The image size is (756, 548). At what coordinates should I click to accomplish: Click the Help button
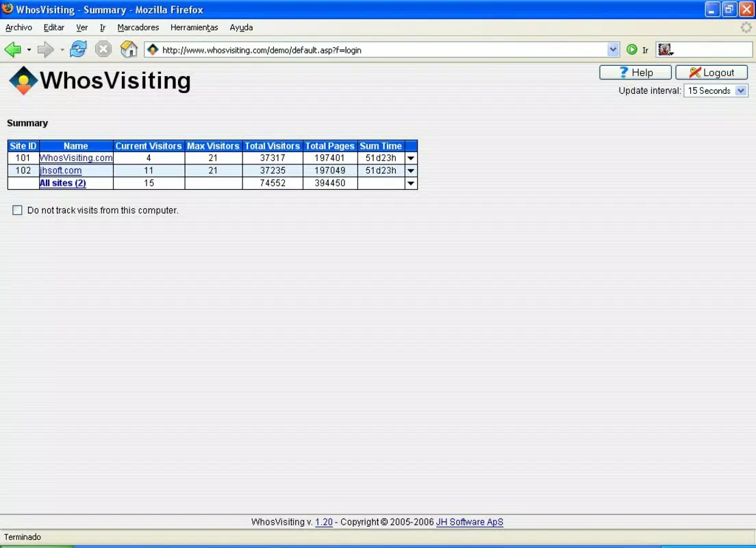click(x=635, y=73)
